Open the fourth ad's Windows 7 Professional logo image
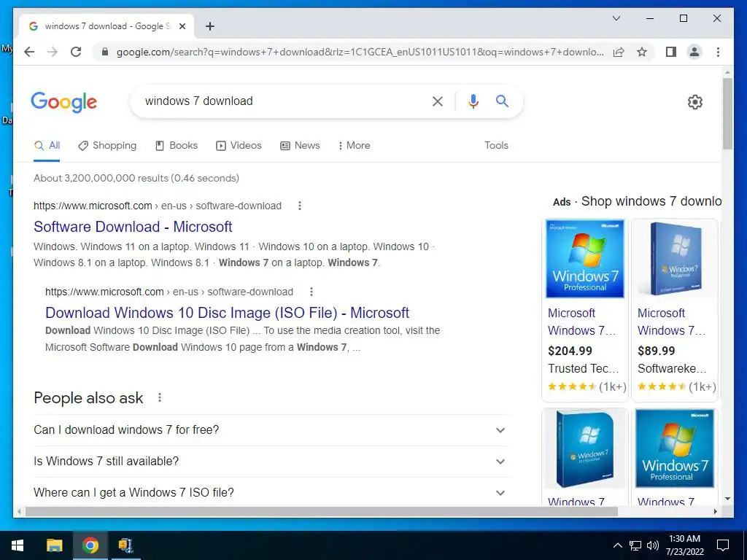 point(675,448)
